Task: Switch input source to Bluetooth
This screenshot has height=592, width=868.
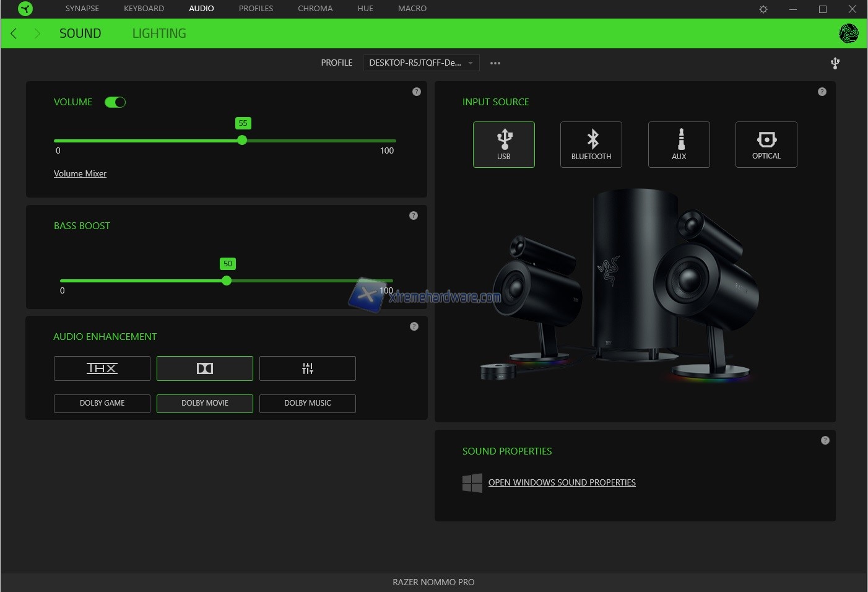Action: click(591, 144)
